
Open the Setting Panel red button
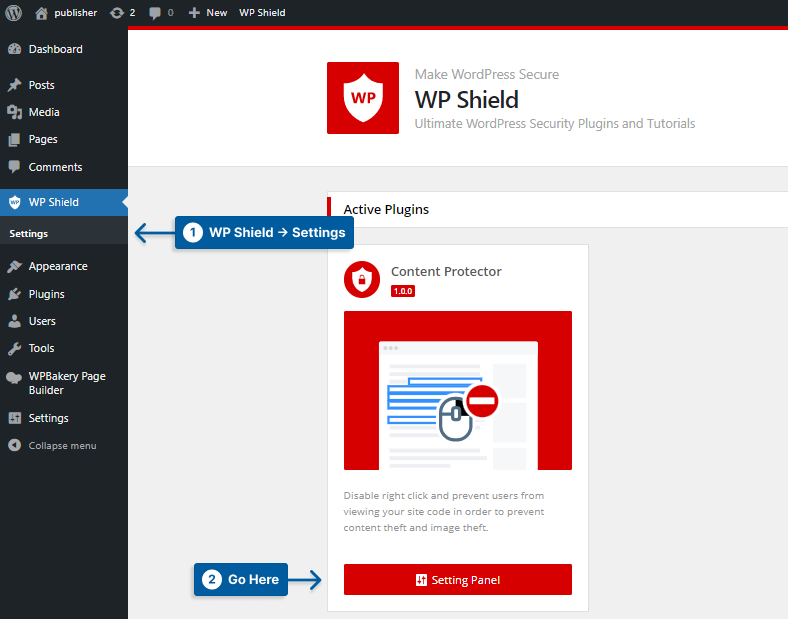pyautogui.click(x=458, y=580)
